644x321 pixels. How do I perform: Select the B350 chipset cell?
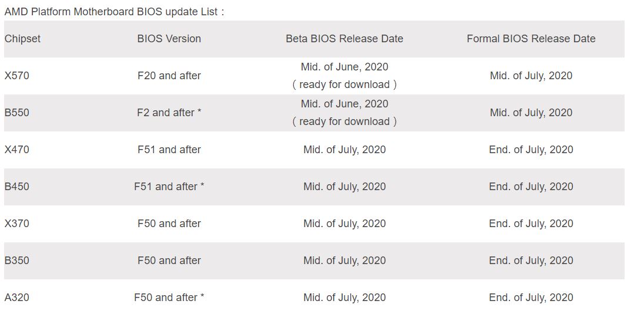pyautogui.click(x=16, y=261)
